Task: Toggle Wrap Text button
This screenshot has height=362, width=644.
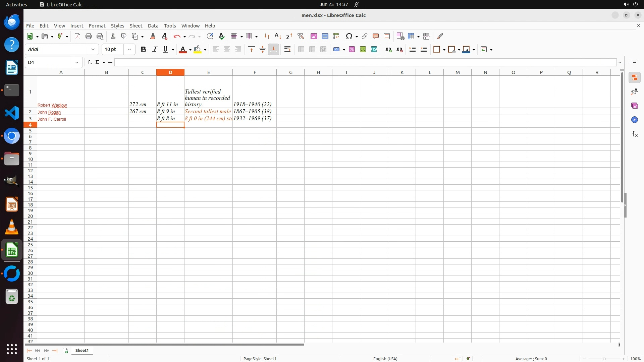Action: point(287,50)
